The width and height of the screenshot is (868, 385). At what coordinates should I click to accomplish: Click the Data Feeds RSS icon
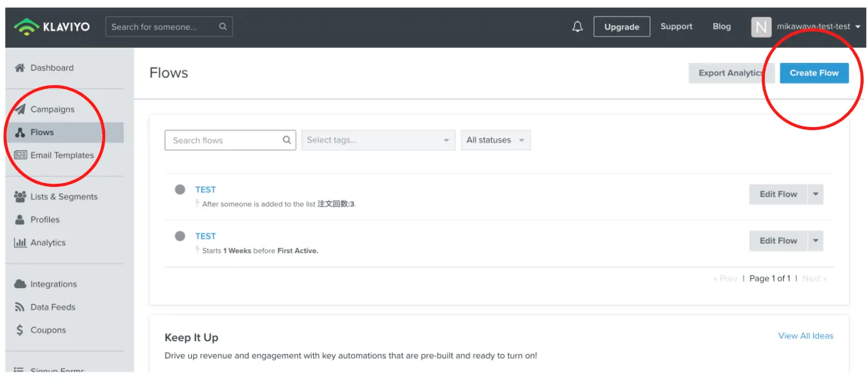pyautogui.click(x=20, y=308)
